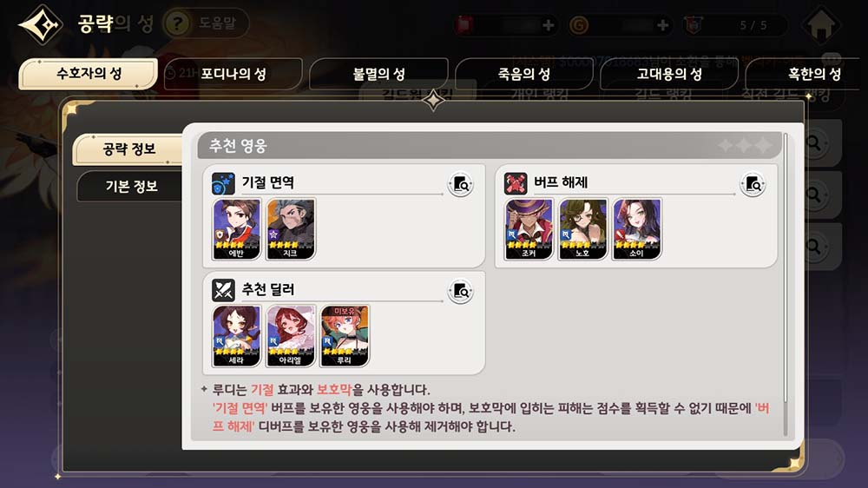Select hero portrait 지크

291,229
